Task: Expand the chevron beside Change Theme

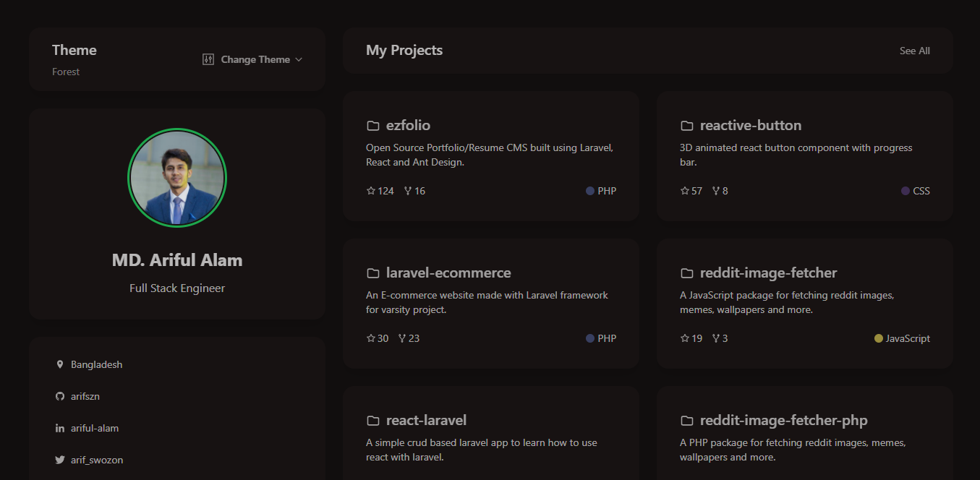Action: (x=299, y=59)
